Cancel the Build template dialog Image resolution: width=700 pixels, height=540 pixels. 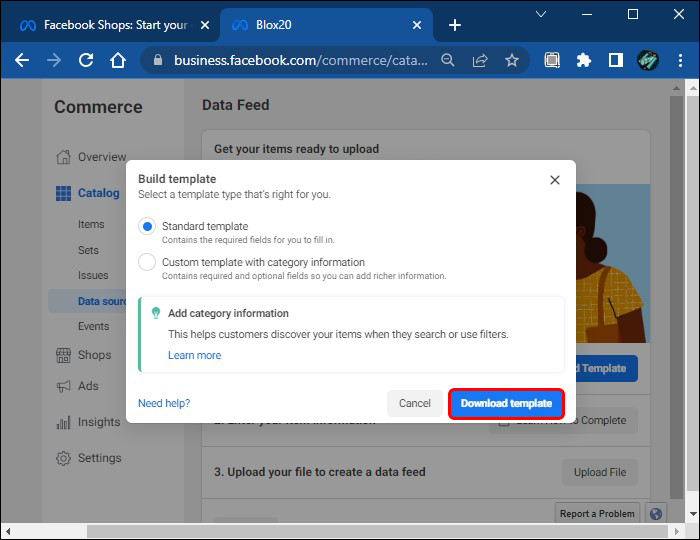[x=414, y=403]
